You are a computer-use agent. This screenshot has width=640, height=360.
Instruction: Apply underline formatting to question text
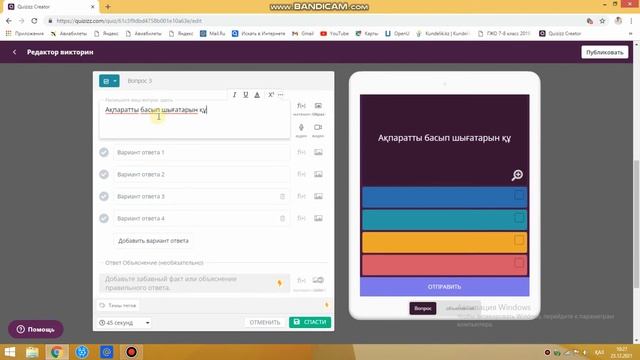coord(245,95)
